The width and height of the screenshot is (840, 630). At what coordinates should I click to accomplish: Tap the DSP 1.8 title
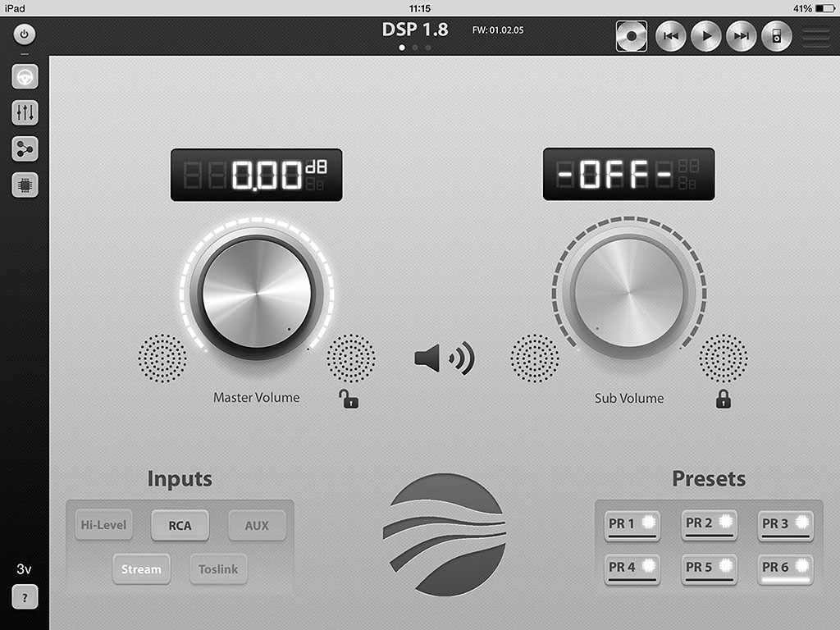point(415,30)
